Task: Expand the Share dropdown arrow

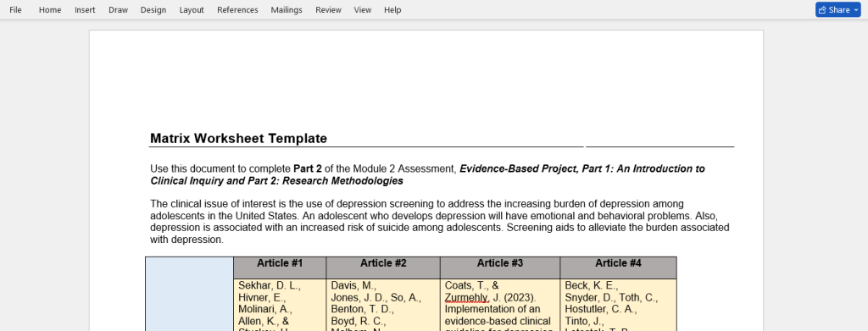Action: (856, 10)
